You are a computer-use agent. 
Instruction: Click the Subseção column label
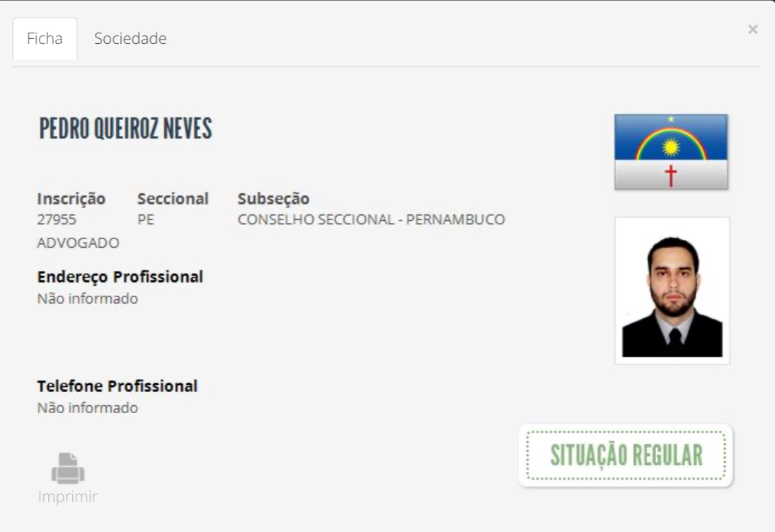[x=273, y=199]
